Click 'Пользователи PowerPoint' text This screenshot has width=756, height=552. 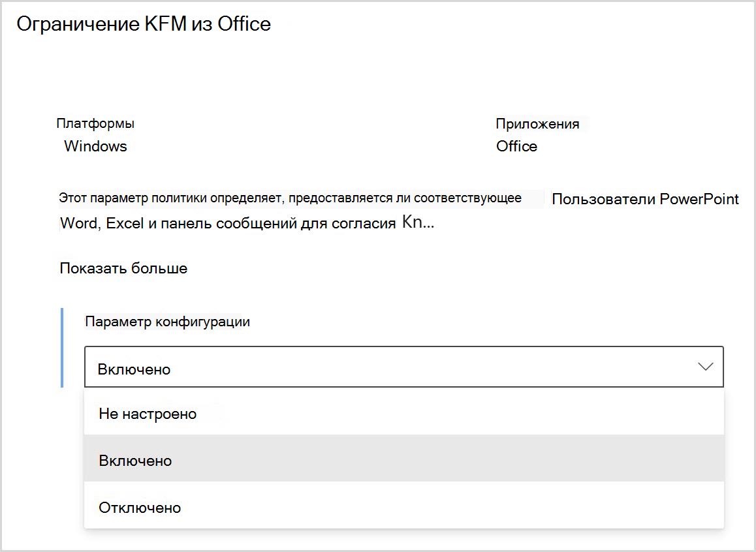coord(645,199)
